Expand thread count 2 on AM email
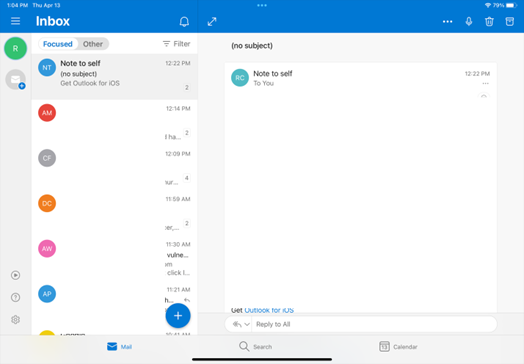Image resolution: width=524 pixels, height=364 pixels. 187,133
